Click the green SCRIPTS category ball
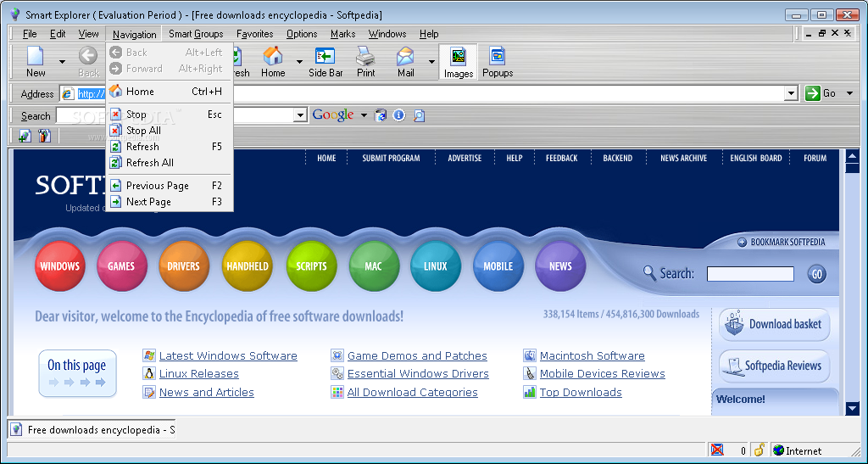 [x=311, y=266]
